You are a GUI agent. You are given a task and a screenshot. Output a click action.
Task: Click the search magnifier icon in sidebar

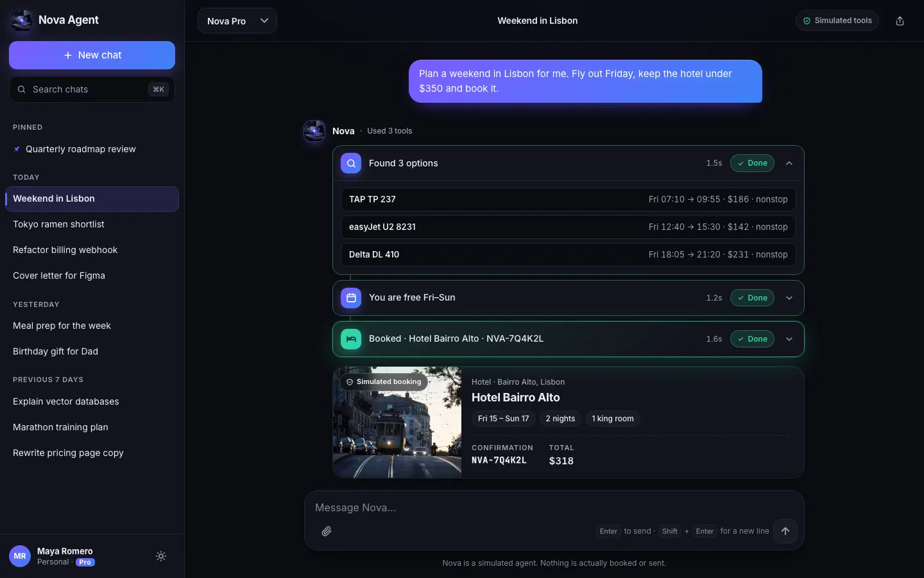click(22, 89)
